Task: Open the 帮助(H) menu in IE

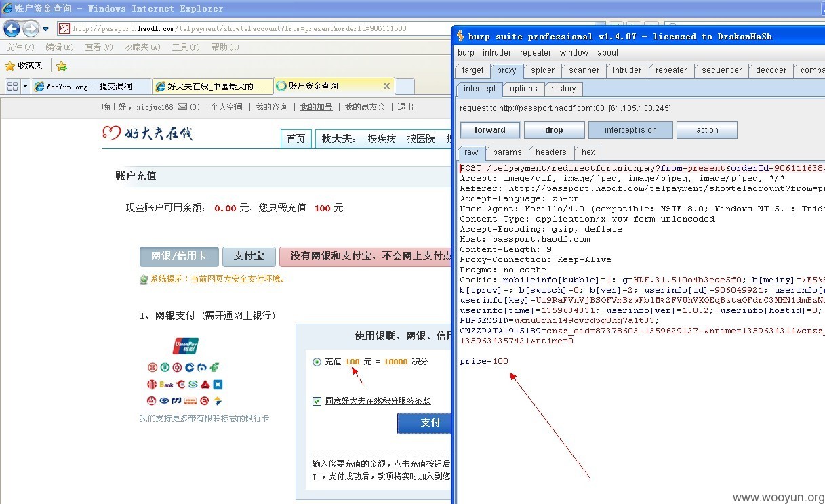Action: pos(225,47)
